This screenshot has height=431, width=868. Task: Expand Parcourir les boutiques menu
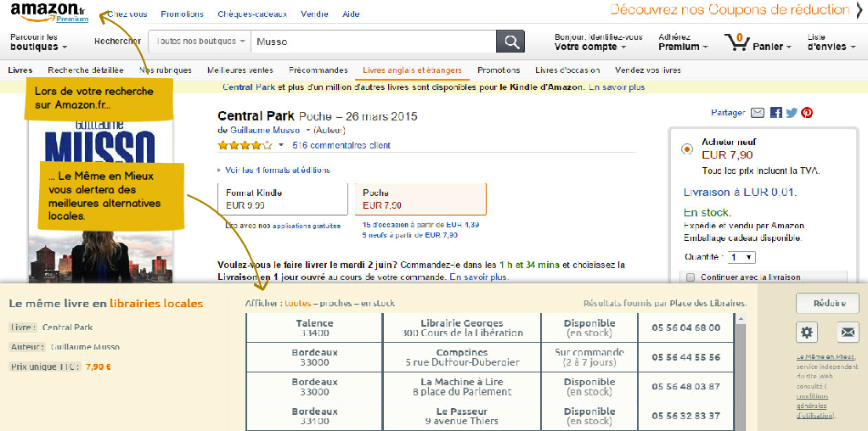(x=39, y=42)
